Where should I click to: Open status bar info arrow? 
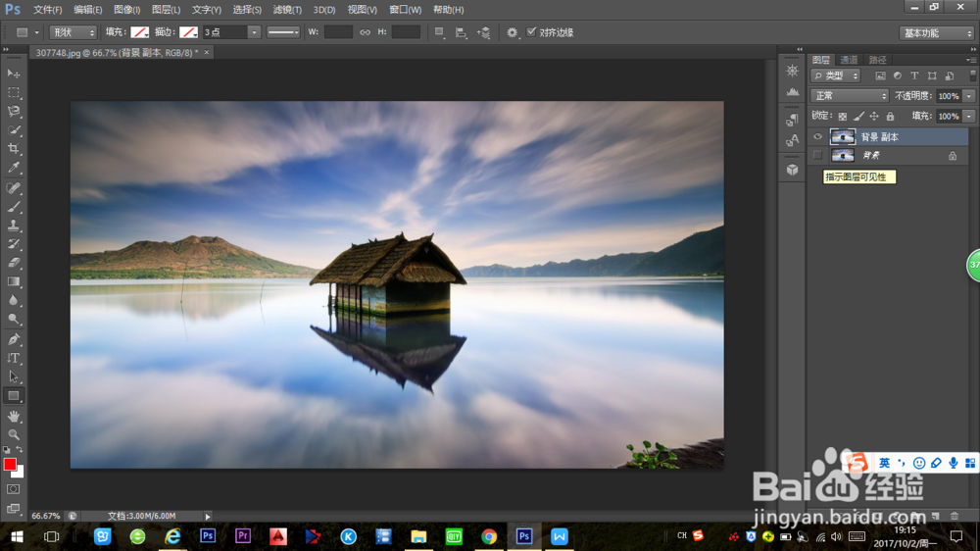(x=208, y=516)
